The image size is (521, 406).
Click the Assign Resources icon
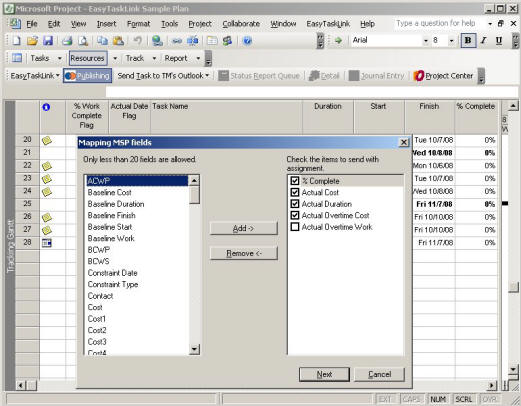tap(228, 41)
